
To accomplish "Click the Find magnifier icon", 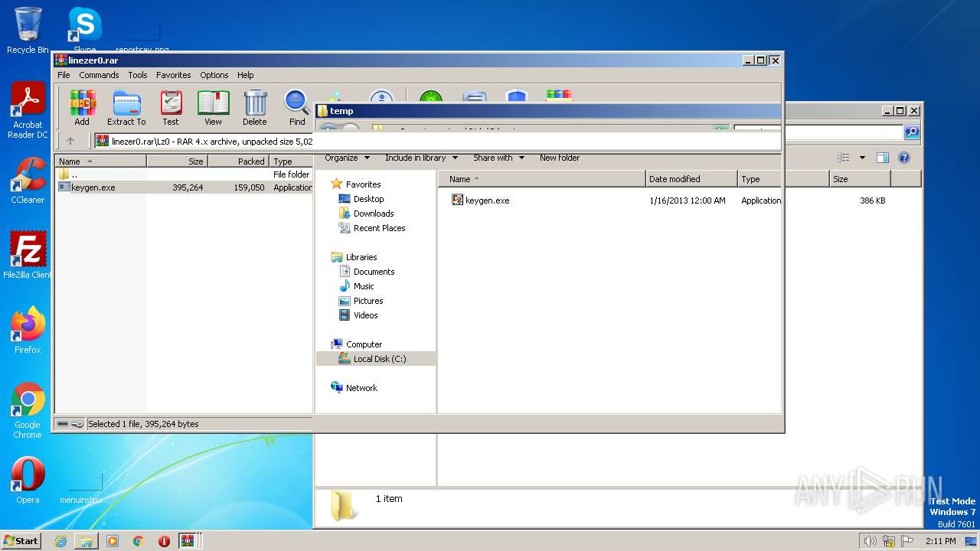I will pos(297,108).
